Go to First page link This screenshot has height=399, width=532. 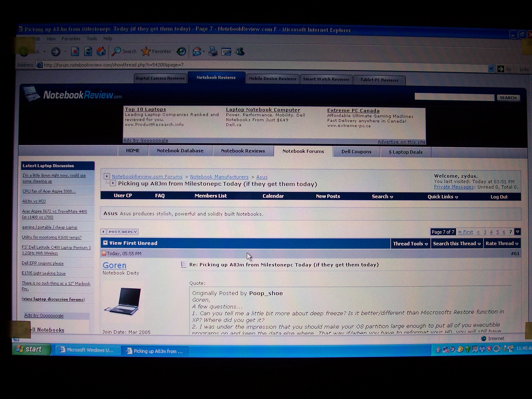pos(465,232)
